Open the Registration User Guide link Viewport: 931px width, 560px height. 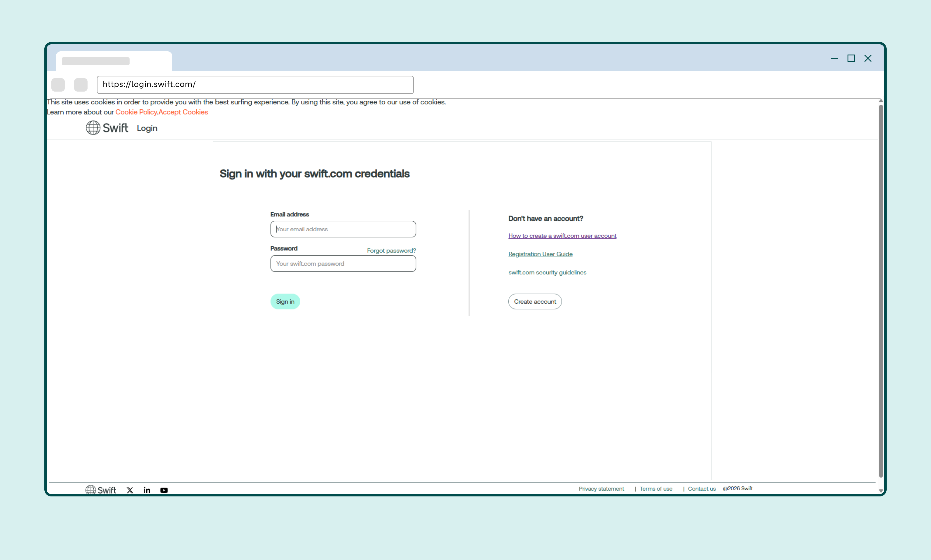pyautogui.click(x=540, y=254)
